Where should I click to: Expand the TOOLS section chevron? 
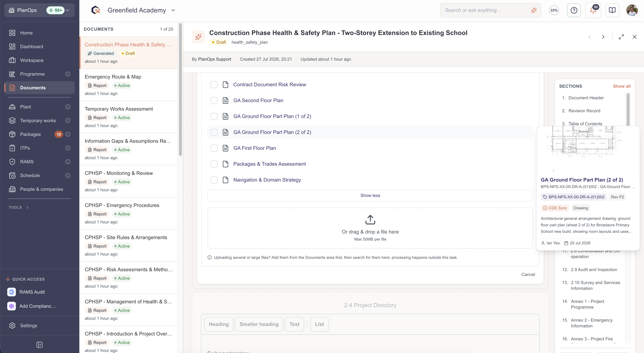[x=27, y=207]
